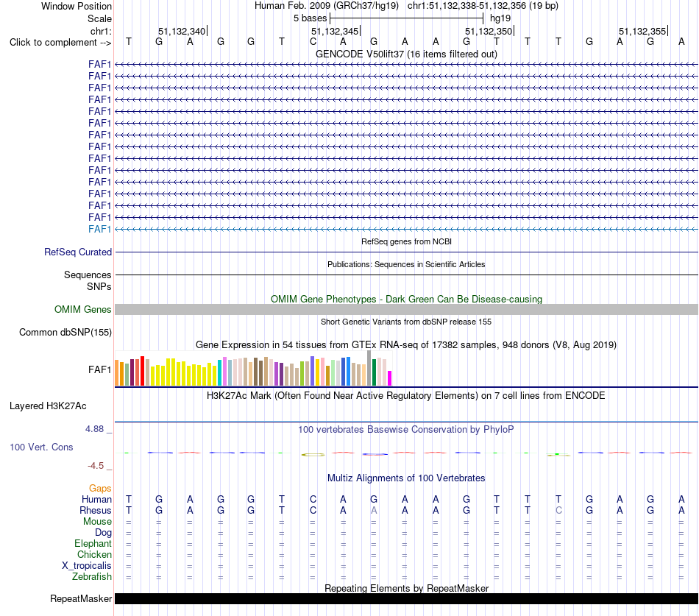This screenshot has width=699, height=616.
Task: Open the Layered H3K27Ac track label
Action: click(x=48, y=406)
